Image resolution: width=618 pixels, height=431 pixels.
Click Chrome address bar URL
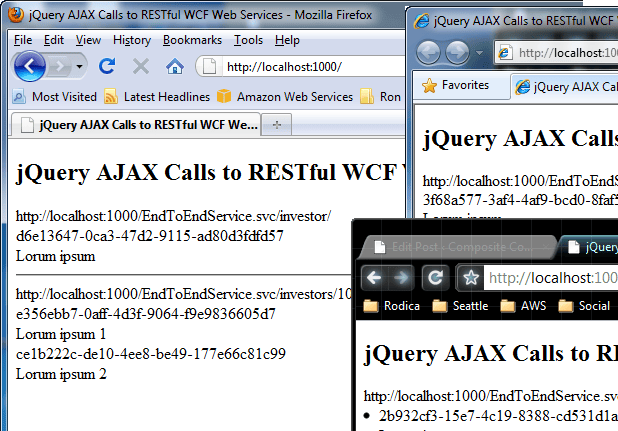(x=551, y=278)
